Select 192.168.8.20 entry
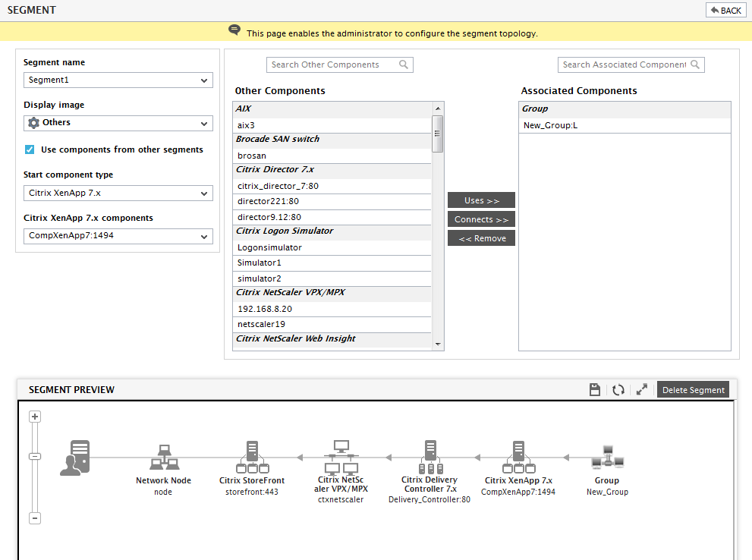 pyautogui.click(x=332, y=309)
